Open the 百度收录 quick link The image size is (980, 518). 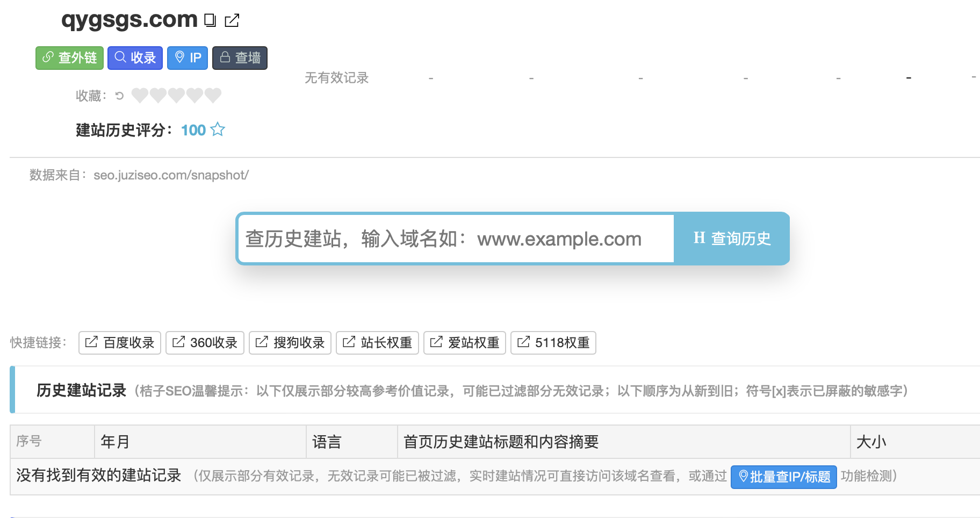(x=120, y=343)
